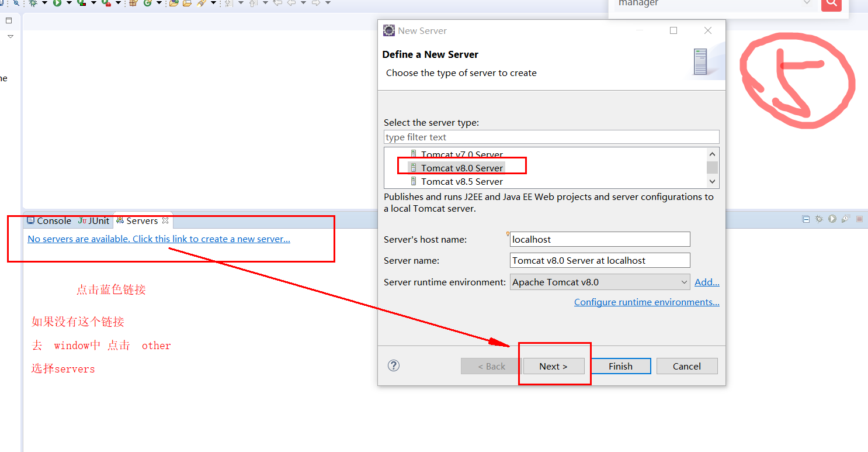The image size is (868, 452).
Task: Click the create a new server link
Action: [159, 239]
